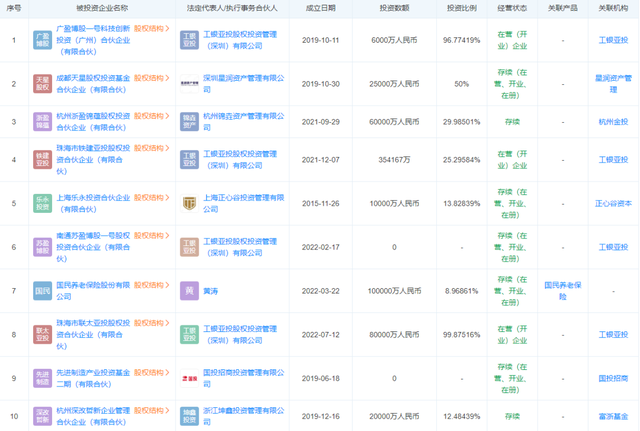Click the date cell 2019-10-11
Viewport: 640px width, 431px height.
pyautogui.click(x=320, y=40)
